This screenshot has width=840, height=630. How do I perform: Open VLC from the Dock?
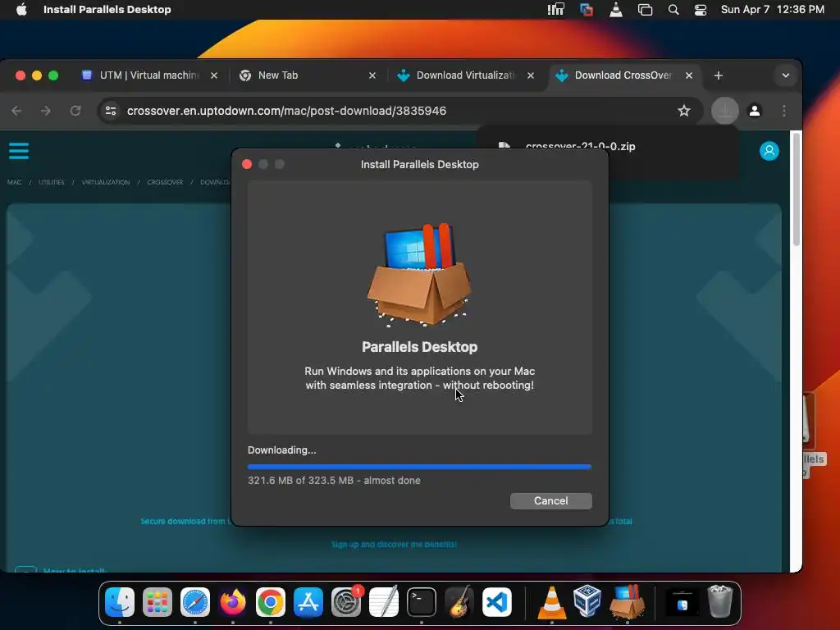(x=552, y=602)
